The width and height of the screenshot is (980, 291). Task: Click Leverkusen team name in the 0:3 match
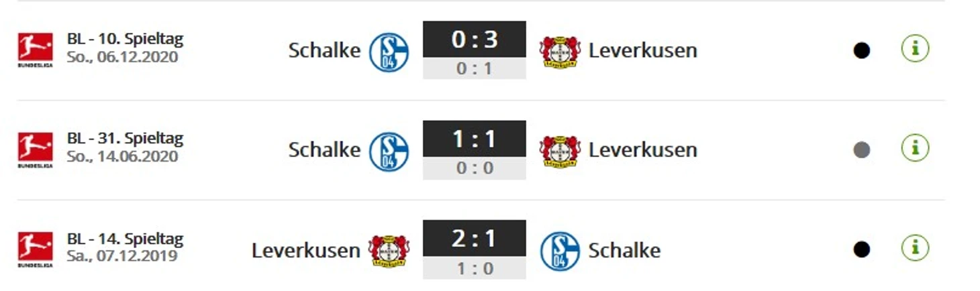[642, 50]
